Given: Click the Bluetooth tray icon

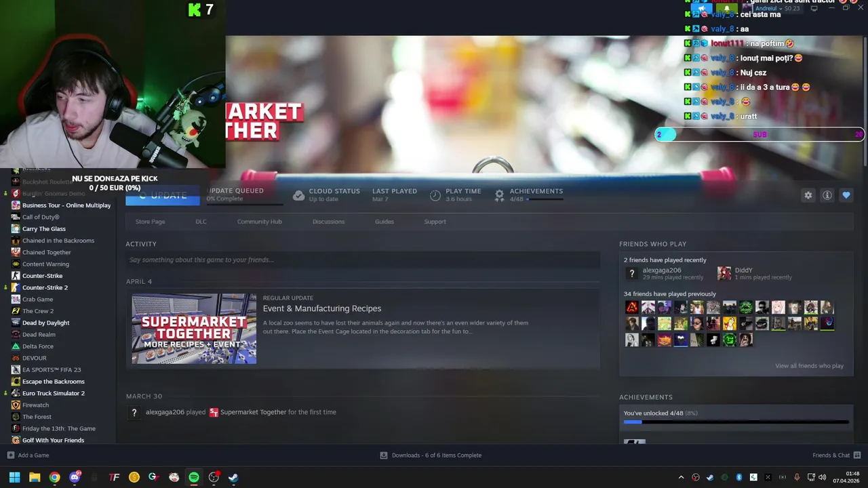Looking at the screenshot, I should tap(739, 477).
